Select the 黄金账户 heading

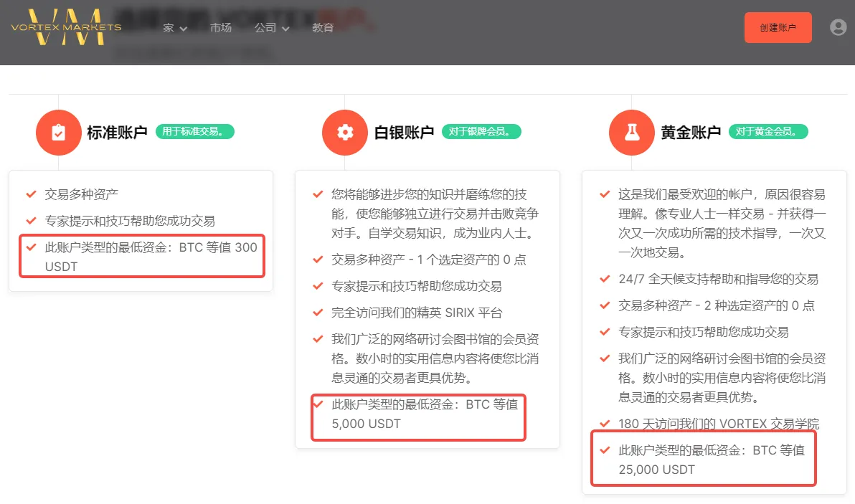(x=691, y=133)
